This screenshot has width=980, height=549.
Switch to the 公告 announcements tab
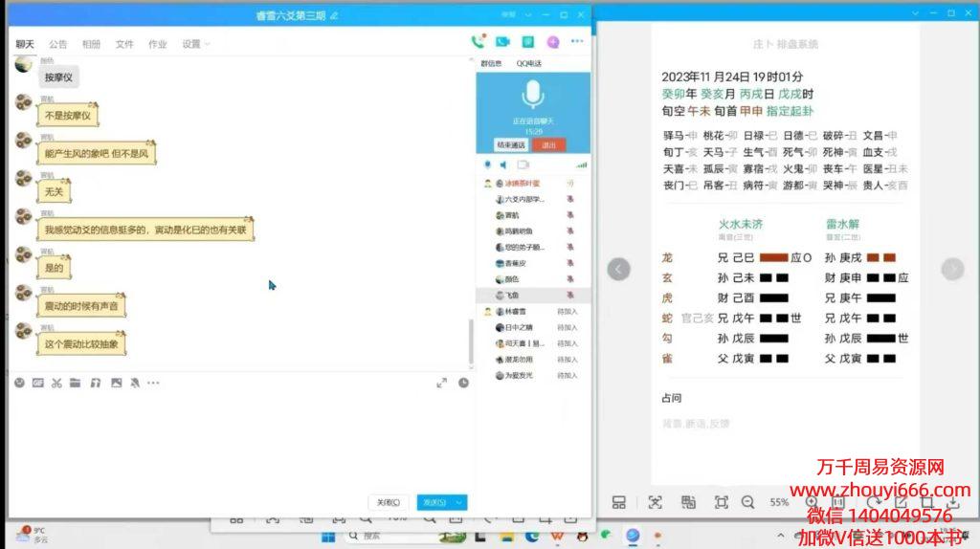point(58,44)
